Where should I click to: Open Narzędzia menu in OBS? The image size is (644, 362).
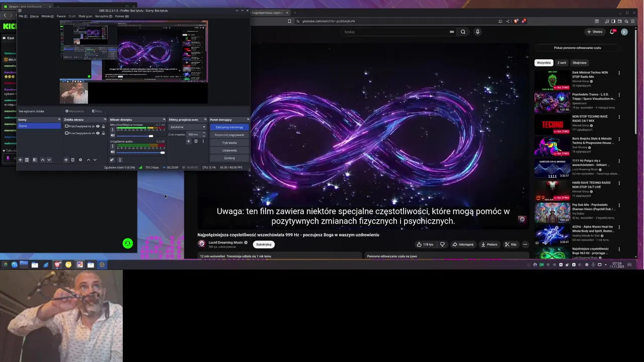click(x=104, y=16)
